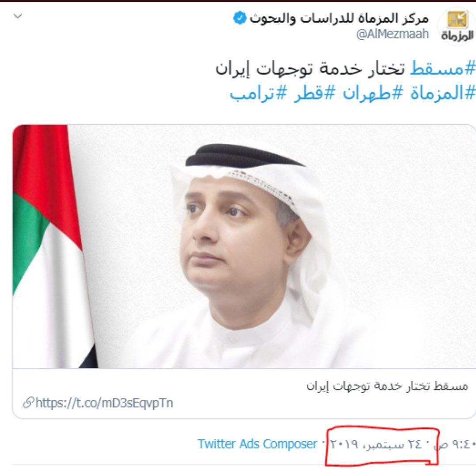Viewport: 476px width, 470px height.
Task: Click the tweet text تختار خدمة توجهات إيران
Action: [310, 69]
